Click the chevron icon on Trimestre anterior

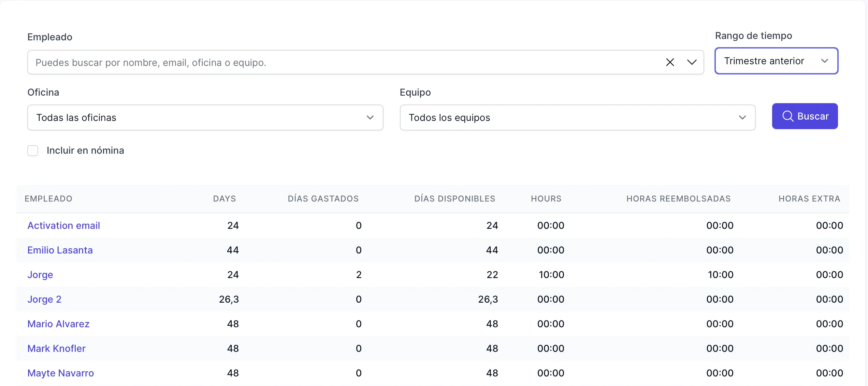pos(825,61)
